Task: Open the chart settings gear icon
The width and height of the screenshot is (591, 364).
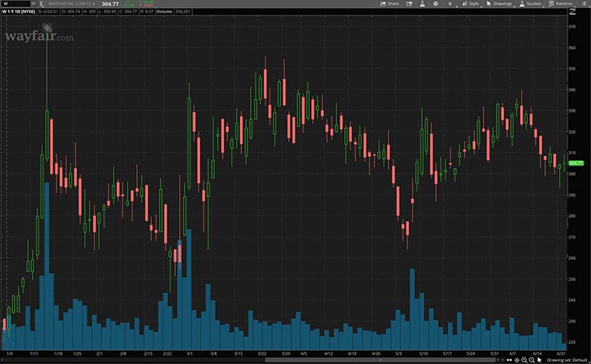Action: 434,4
